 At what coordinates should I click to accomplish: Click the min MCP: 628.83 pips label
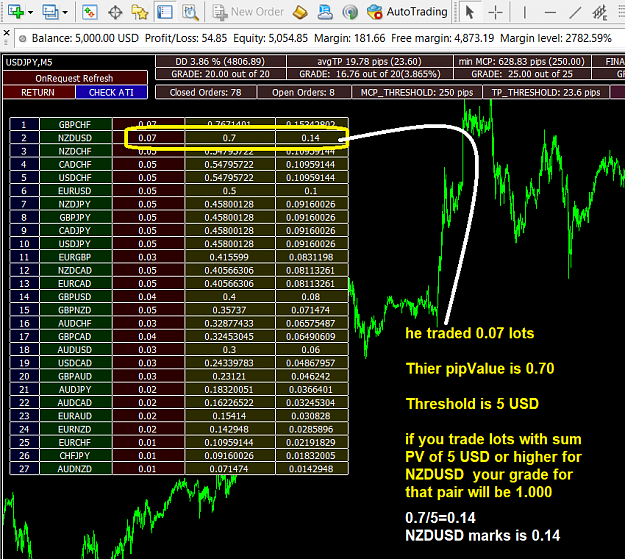[x=521, y=61]
